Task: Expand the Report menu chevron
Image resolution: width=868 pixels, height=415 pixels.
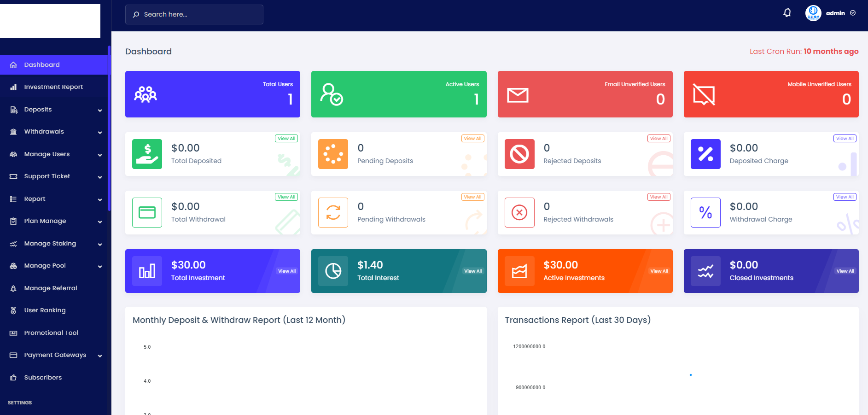Action: click(100, 199)
